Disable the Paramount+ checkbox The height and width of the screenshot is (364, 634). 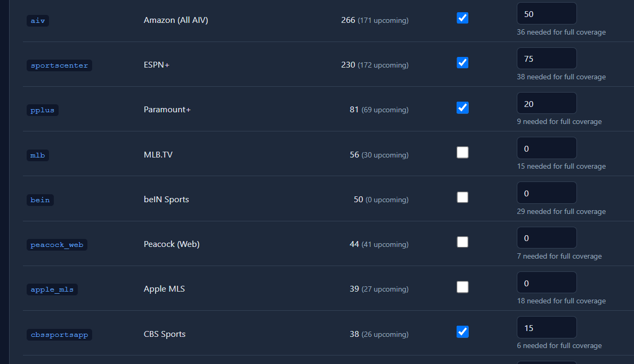[462, 107]
